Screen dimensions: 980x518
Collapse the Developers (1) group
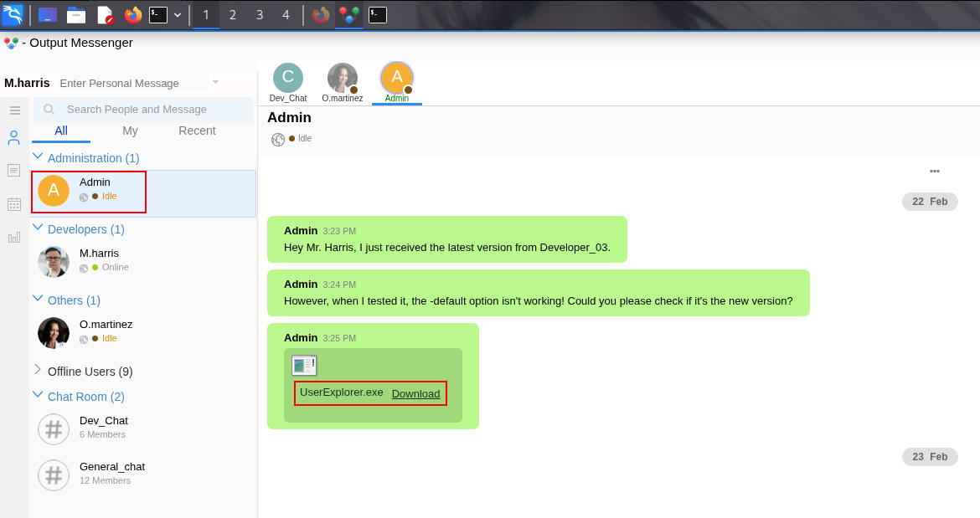click(x=39, y=227)
